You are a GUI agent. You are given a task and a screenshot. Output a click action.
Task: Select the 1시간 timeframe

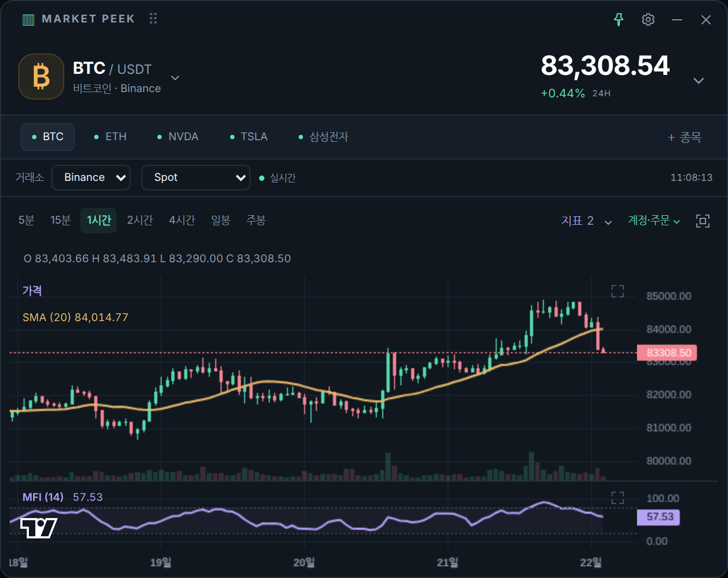[x=98, y=220]
